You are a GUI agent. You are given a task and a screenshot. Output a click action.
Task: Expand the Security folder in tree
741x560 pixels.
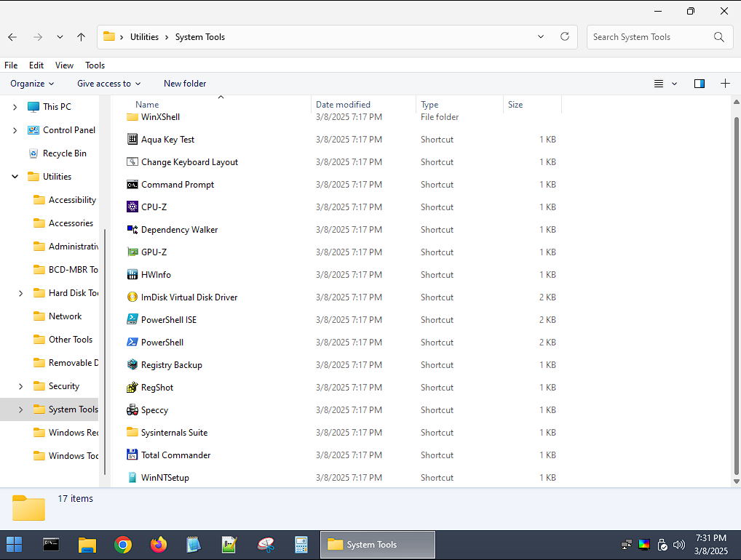coord(20,386)
